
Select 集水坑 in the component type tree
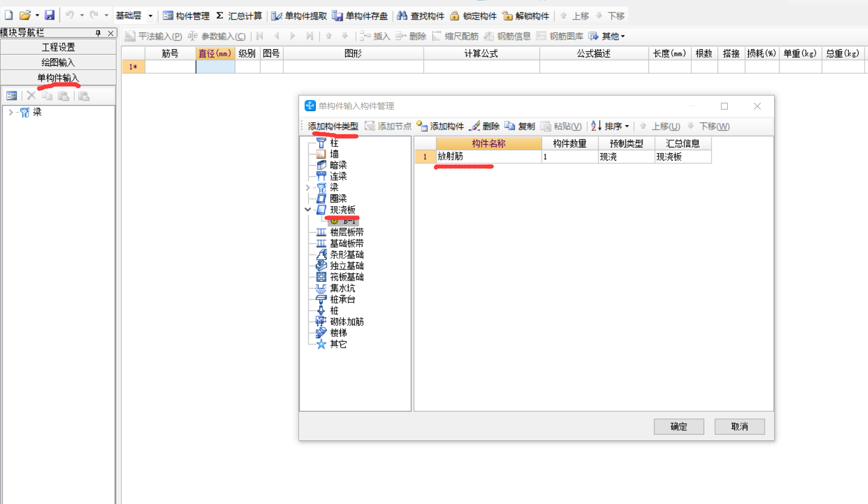point(342,288)
